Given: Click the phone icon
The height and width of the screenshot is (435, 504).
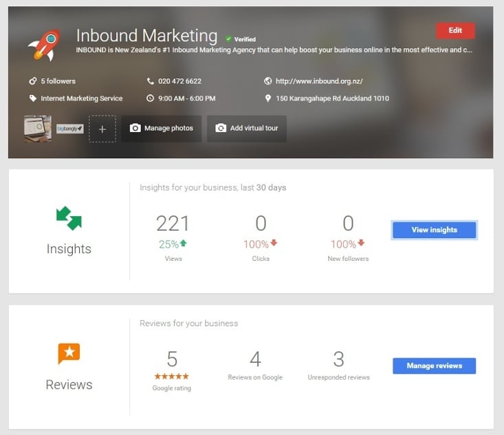Looking at the screenshot, I should pyautogui.click(x=150, y=81).
